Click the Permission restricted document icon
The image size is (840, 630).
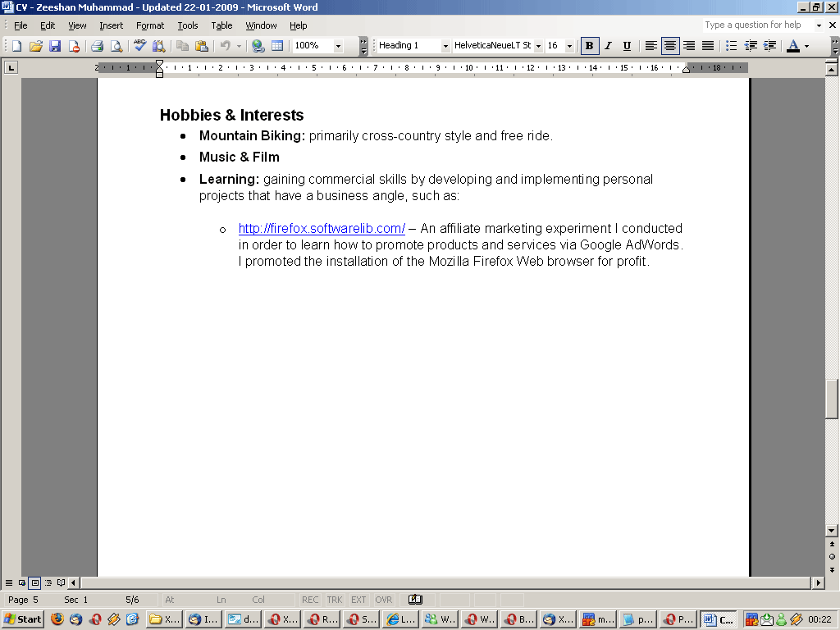pyautogui.click(x=74, y=46)
